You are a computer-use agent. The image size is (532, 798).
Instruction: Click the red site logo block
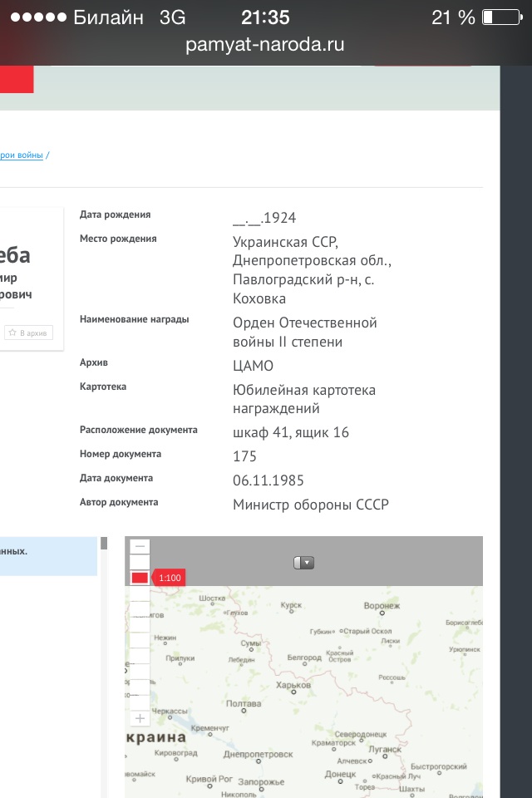click(17, 79)
